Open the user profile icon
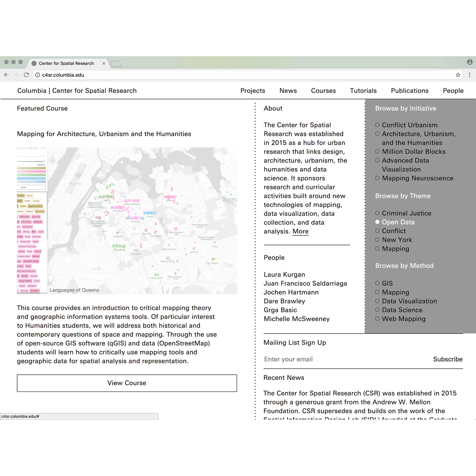The width and height of the screenshot is (476, 476). (470, 62)
